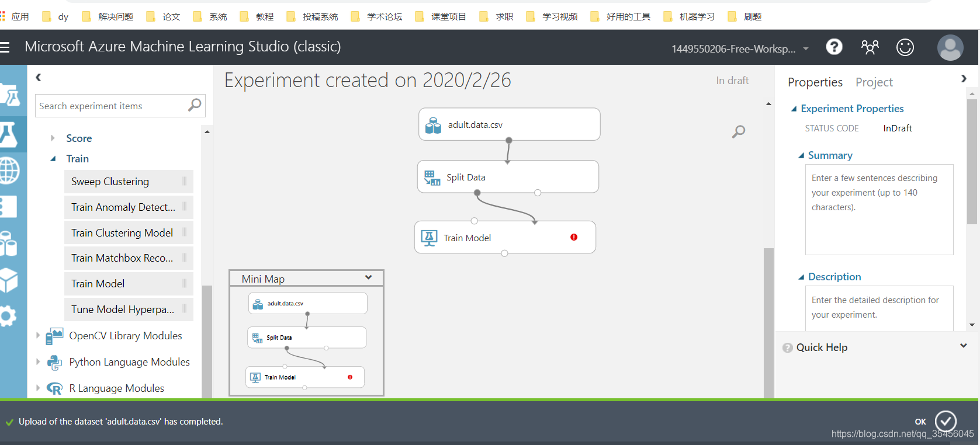980x445 pixels.
Task: Open the help question mark icon
Action: click(x=834, y=47)
